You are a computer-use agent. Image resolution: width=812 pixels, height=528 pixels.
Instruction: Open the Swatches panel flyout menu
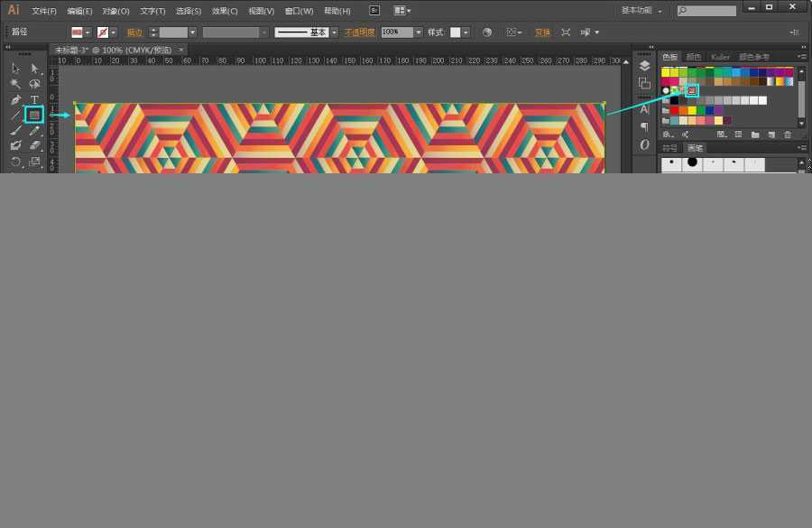tap(802, 56)
